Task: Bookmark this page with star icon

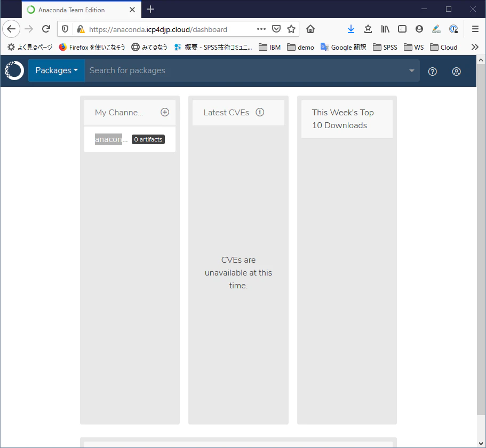Action: (291, 29)
